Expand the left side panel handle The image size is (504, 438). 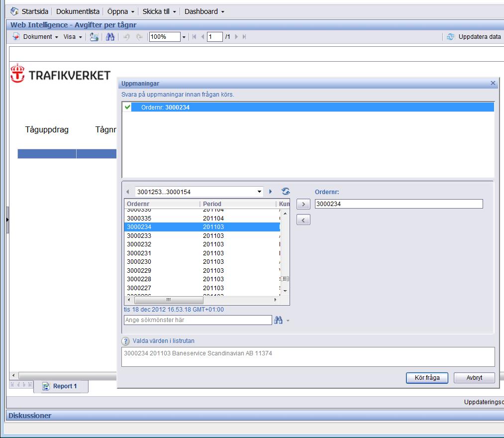coord(7,220)
